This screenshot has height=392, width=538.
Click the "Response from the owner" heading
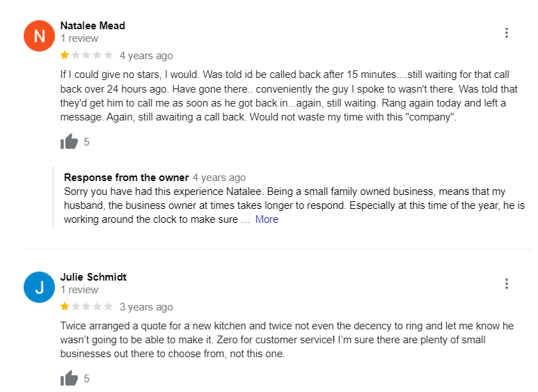(126, 178)
